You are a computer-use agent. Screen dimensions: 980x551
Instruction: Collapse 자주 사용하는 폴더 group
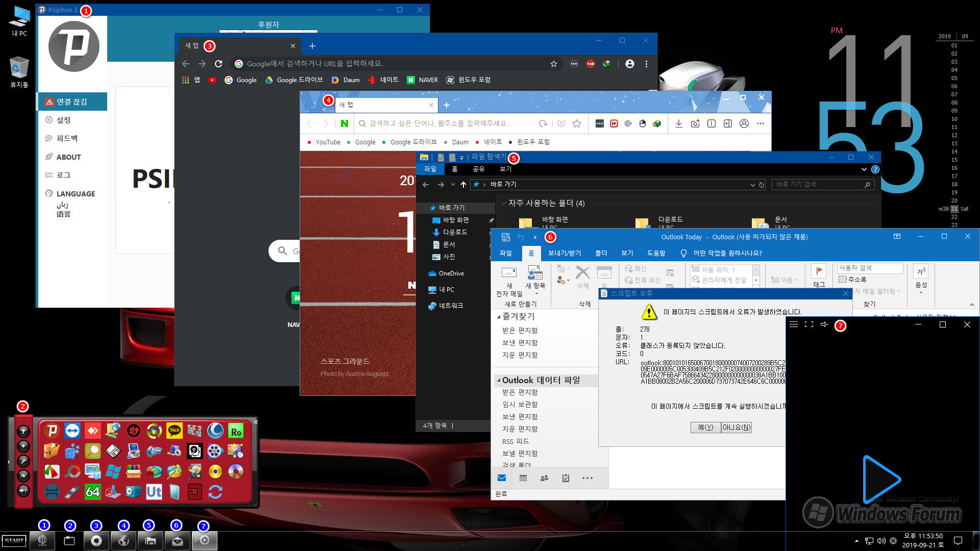coord(503,203)
